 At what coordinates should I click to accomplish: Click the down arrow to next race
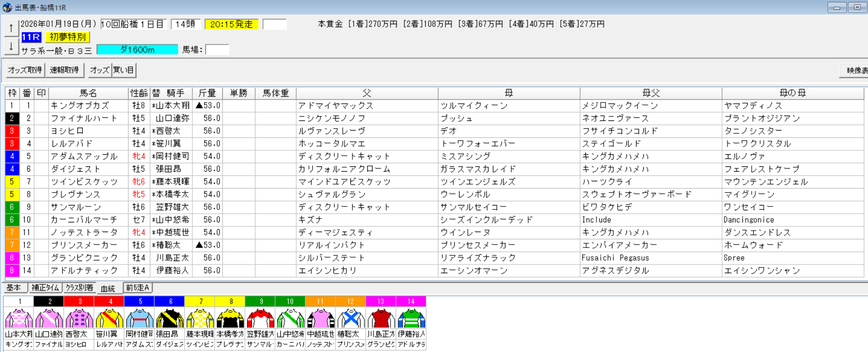pos(11,47)
